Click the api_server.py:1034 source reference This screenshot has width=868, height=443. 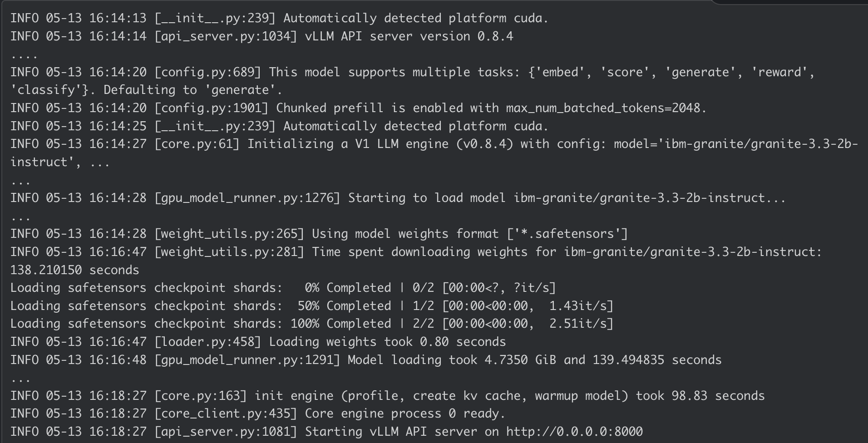coord(226,36)
